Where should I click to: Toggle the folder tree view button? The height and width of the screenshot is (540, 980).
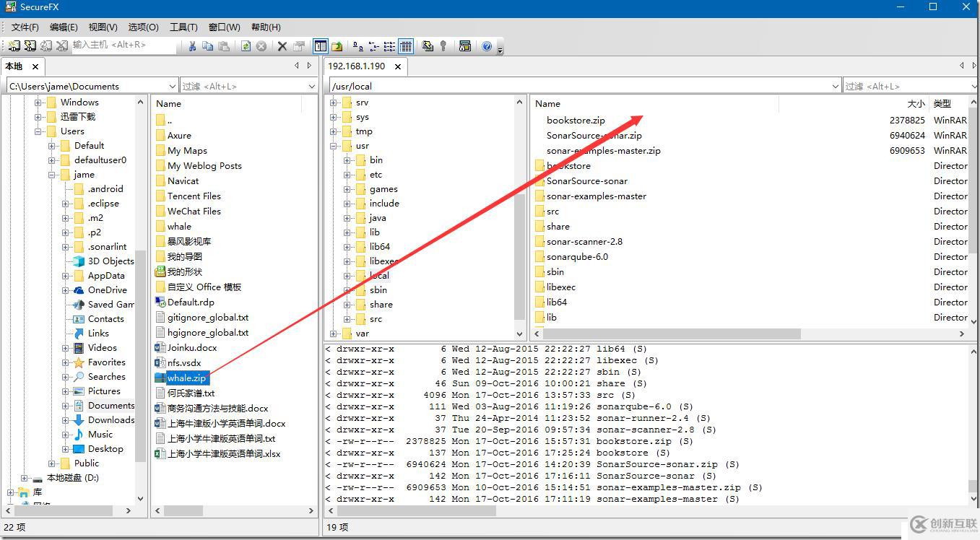321,46
